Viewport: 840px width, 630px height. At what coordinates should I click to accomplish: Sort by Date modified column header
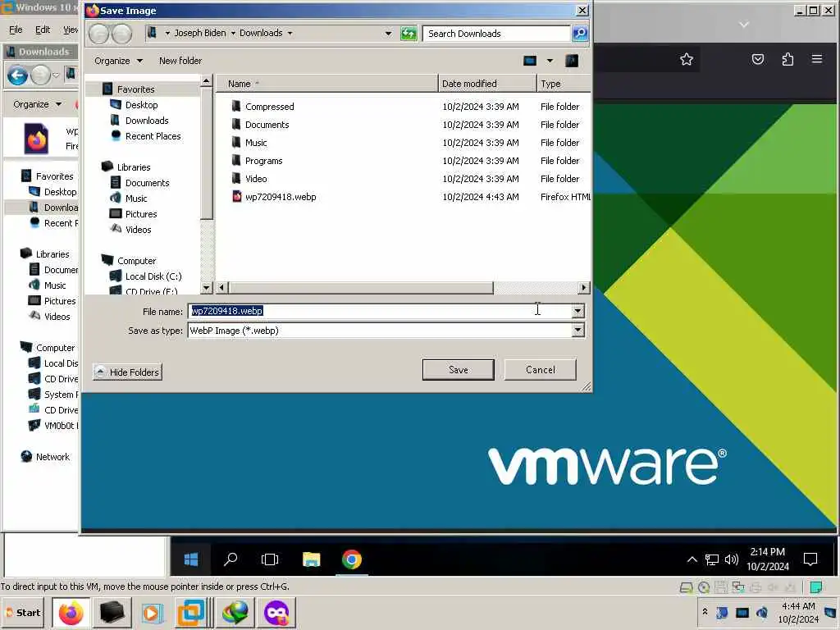click(487, 84)
